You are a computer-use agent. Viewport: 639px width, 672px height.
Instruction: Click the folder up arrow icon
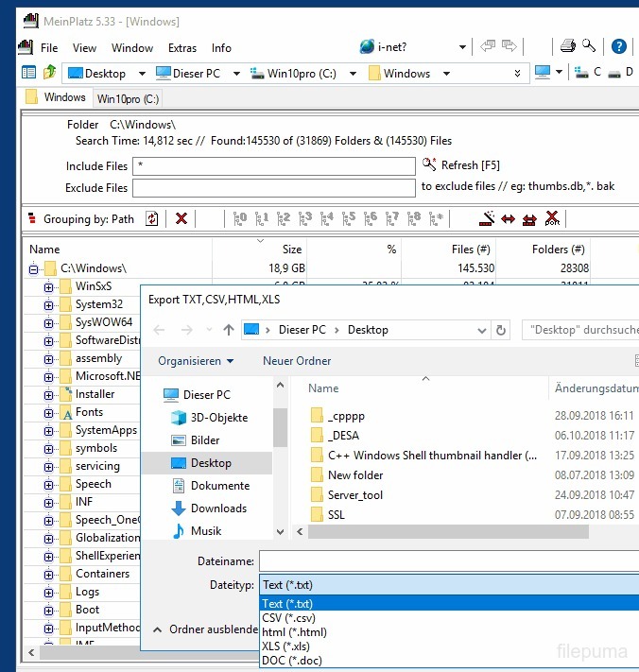pos(49,73)
